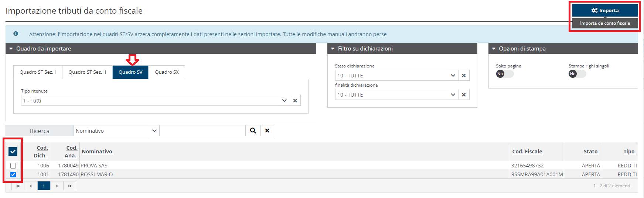Viewport: 644px width, 198px height.
Task: Check the PROVA SAS row checkbox
Action: click(x=13, y=166)
